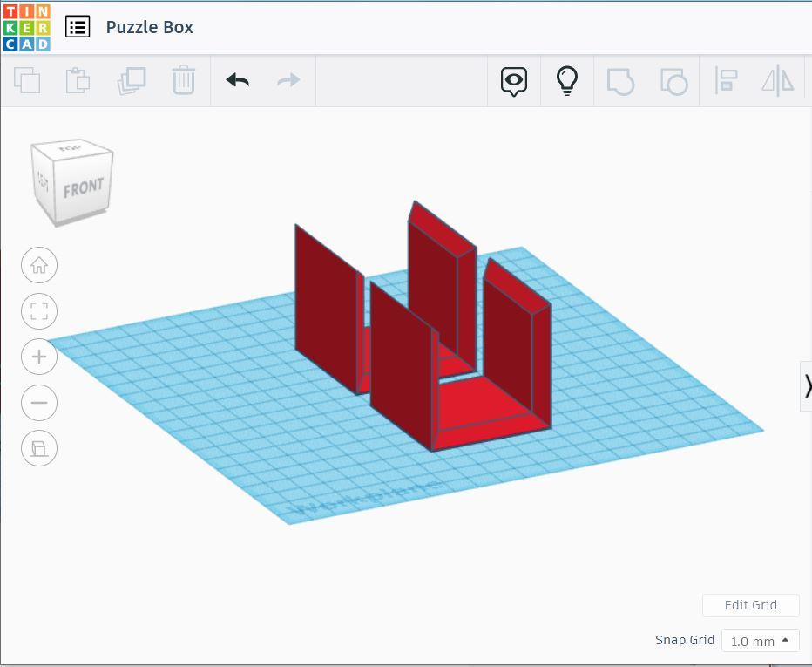Click the Align tool icon
812x667 pixels.
tap(726, 81)
